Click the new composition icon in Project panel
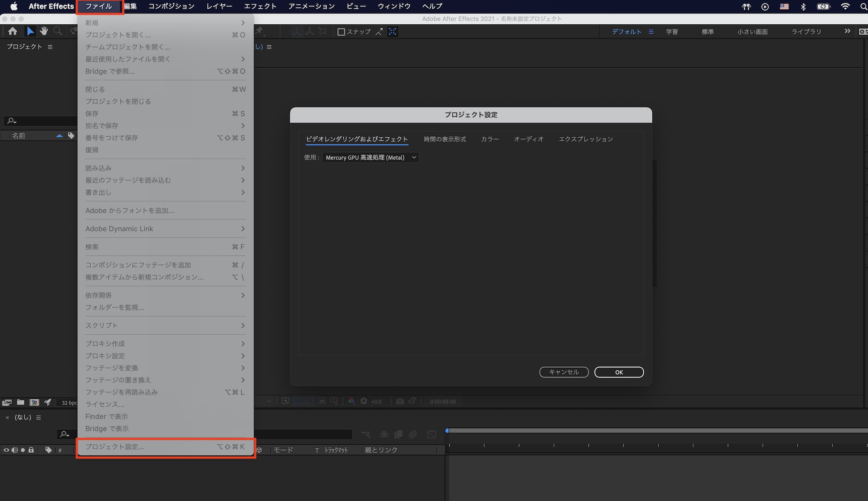The width and height of the screenshot is (868, 501). (x=34, y=402)
